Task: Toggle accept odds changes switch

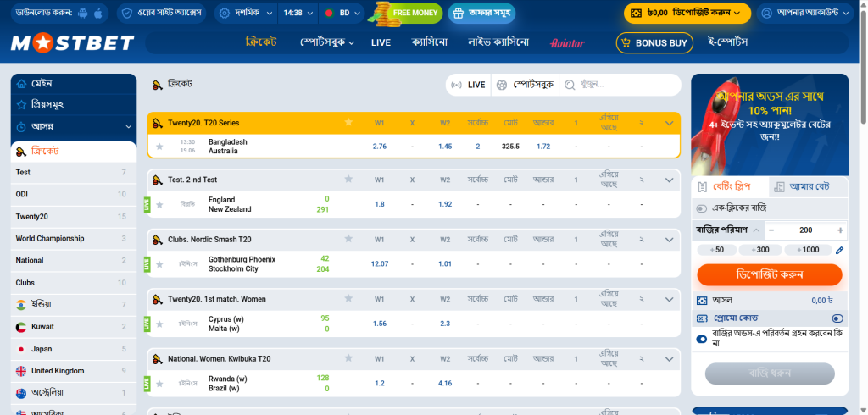Action: coord(702,339)
